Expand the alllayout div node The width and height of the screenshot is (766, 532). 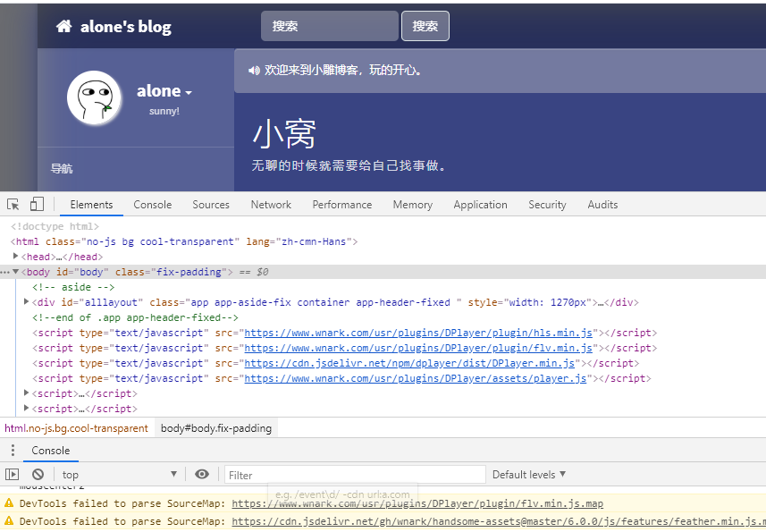pos(27,302)
